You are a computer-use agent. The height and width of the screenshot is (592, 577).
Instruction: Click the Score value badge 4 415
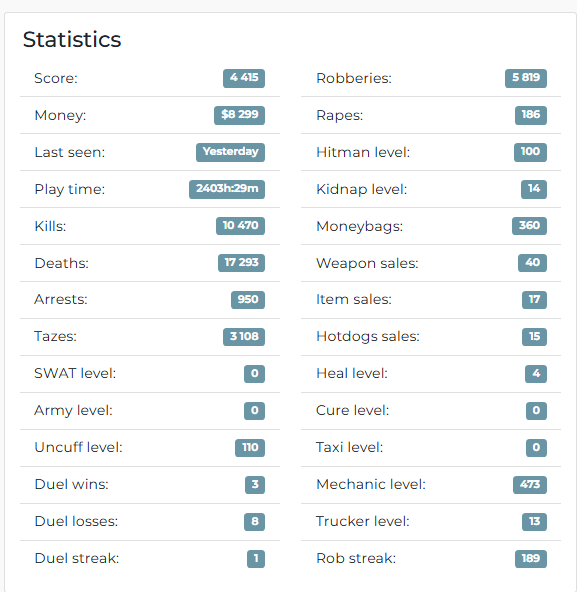tap(244, 78)
